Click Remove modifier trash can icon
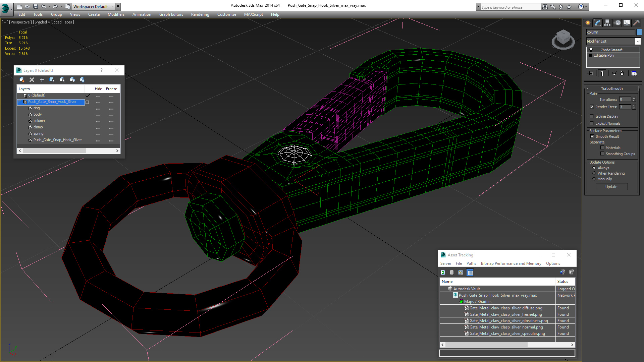 coord(622,73)
